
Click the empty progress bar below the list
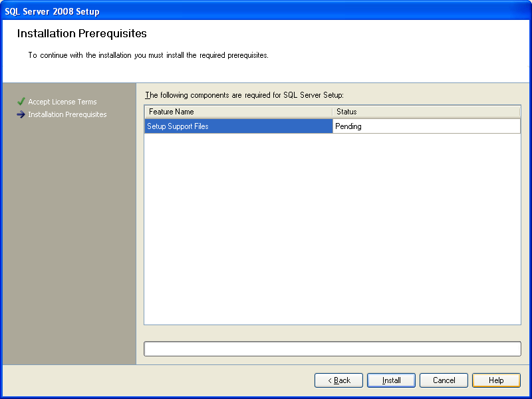[332, 348]
